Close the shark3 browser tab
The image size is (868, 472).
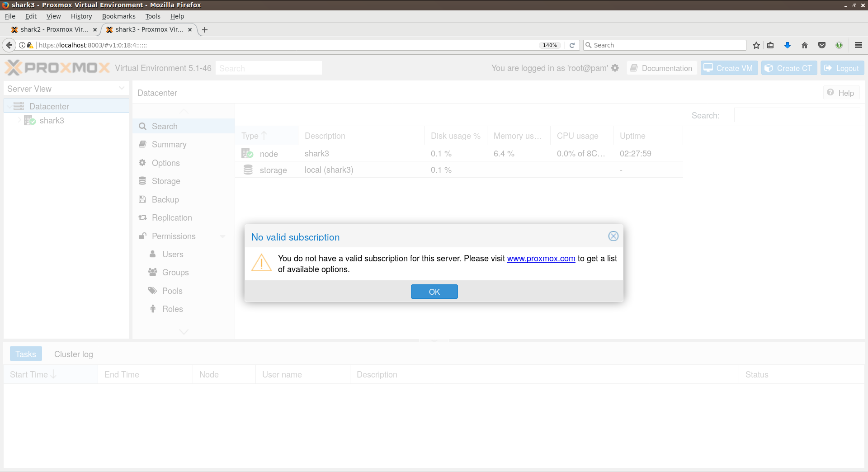(190, 30)
